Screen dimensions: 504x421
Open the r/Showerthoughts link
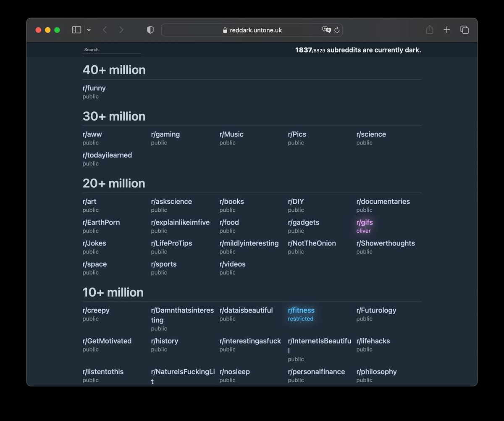[386, 243]
